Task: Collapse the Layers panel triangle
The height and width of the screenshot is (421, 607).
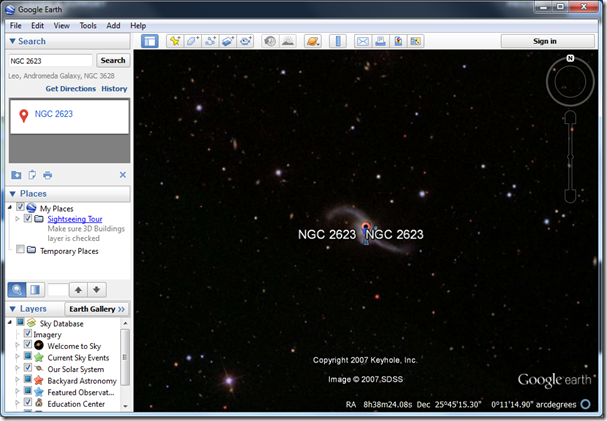Action: click(12, 309)
